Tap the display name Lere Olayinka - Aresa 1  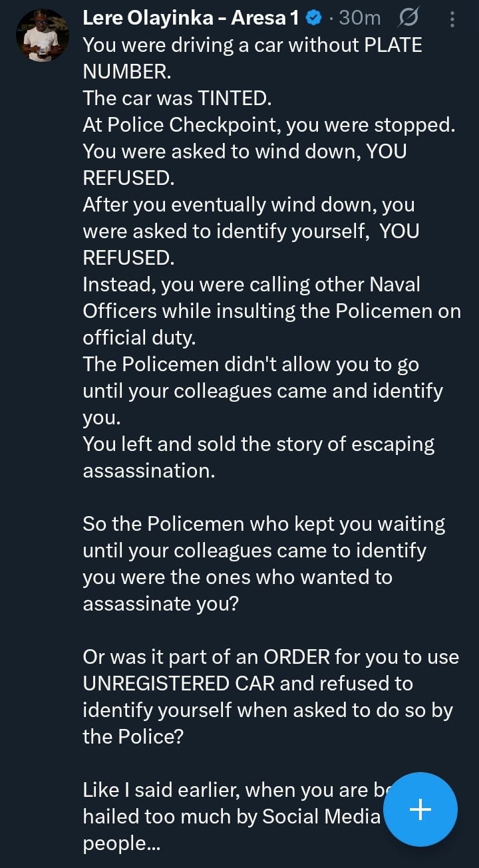(190, 19)
